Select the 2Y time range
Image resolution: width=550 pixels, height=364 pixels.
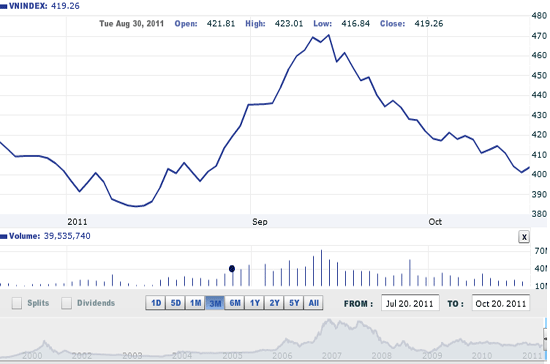(x=274, y=303)
